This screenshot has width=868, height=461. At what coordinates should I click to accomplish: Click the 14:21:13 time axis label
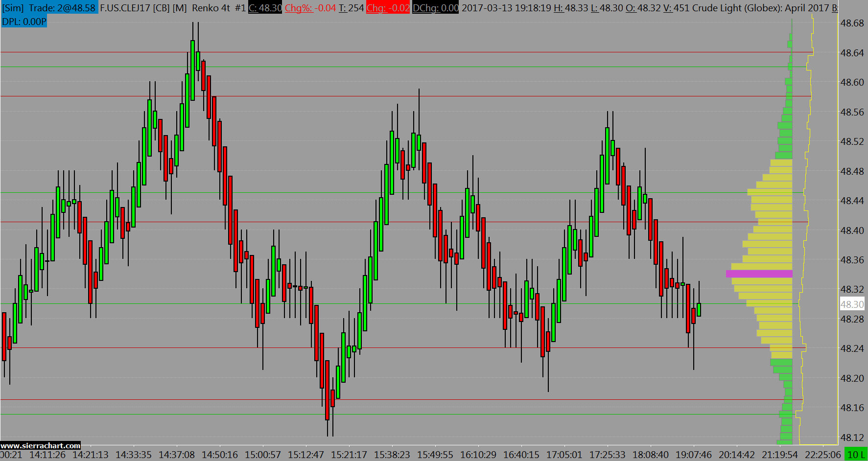tap(91, 455)
